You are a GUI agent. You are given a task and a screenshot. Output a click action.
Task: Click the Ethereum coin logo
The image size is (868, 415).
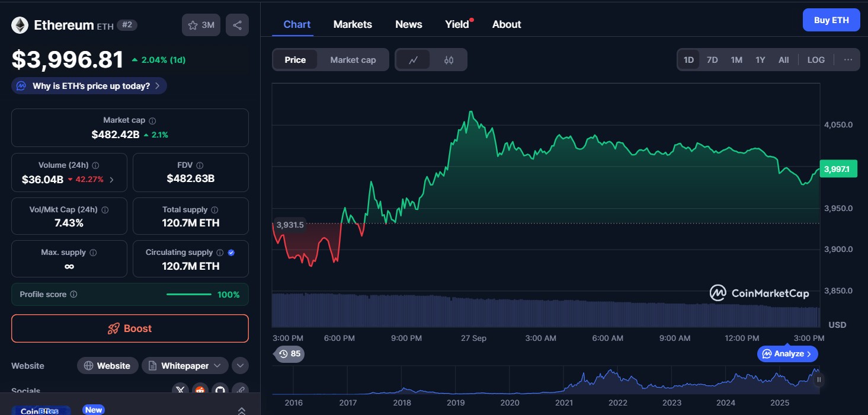(x=20, y=25)
